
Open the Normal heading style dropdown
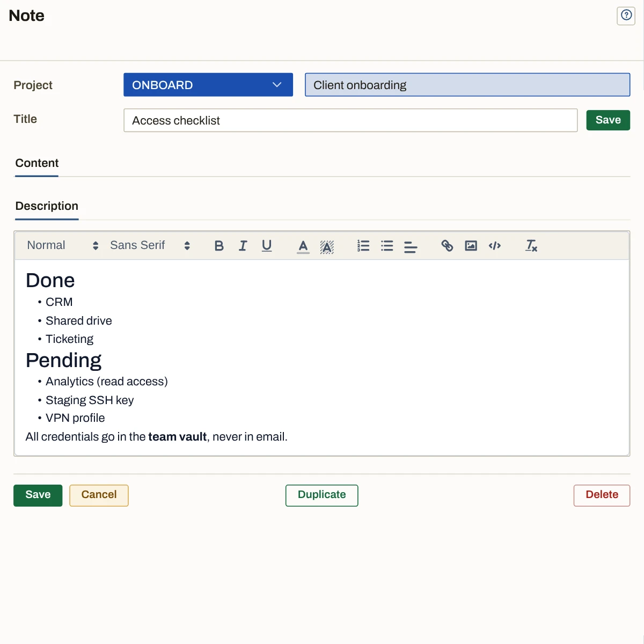[x=63, y=245]
